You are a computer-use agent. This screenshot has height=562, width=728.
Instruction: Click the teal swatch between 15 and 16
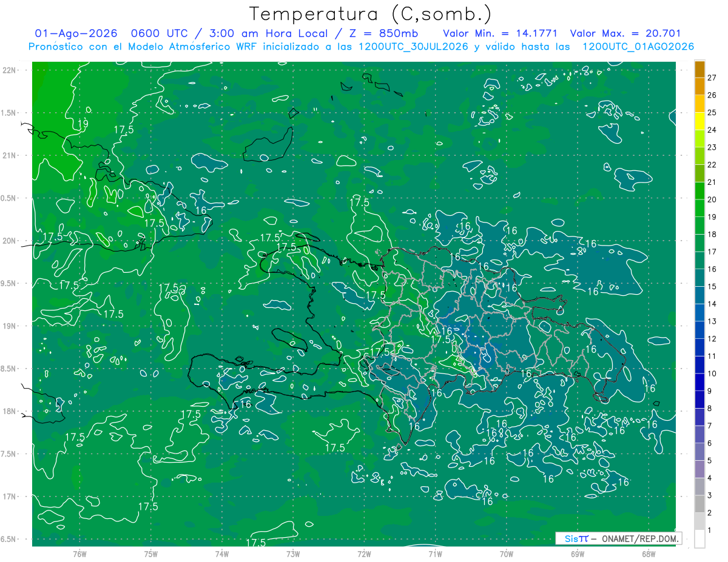(699, 278)
